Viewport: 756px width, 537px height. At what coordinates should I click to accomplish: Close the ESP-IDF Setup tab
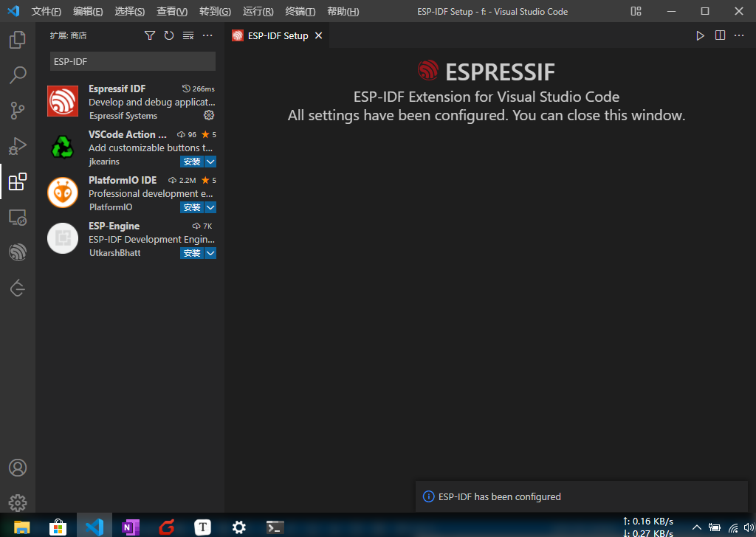click(x=319, y=35)
